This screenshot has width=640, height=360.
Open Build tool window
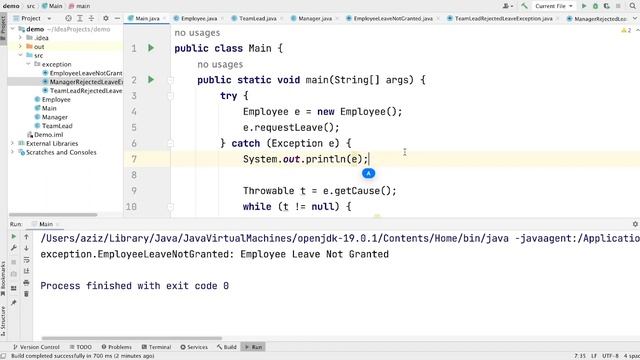[x=227, y=347]
